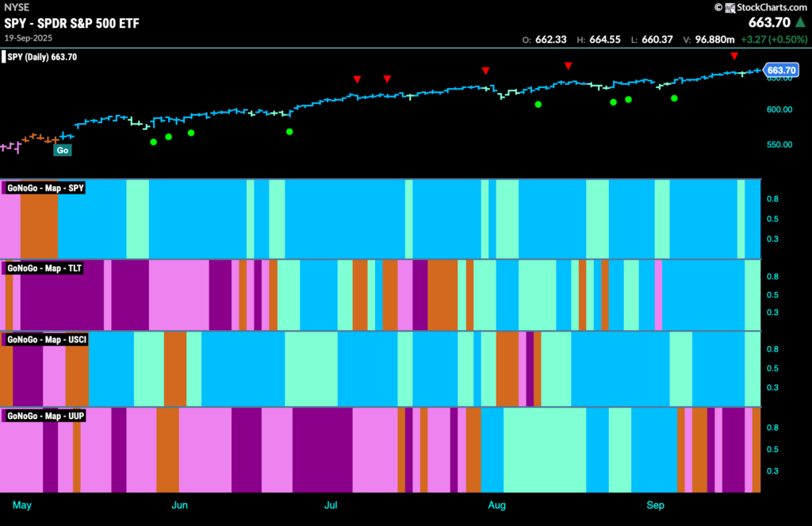This screenshot has height=526, width=812.
Task: Click the 0.3 scale label in UUP map
Action: [x=772, y=471]
